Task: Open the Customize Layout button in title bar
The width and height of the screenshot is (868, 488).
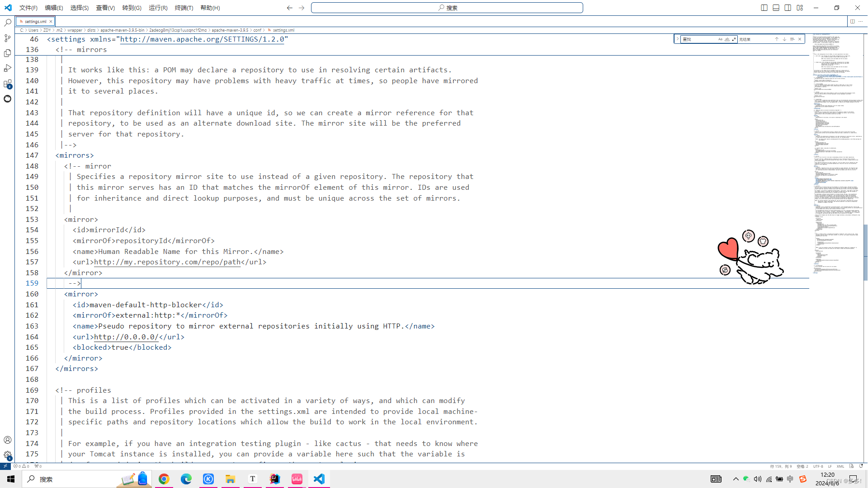Action: click(800, 8)
